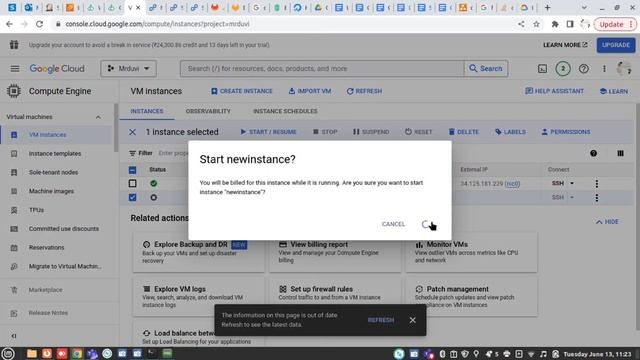
Task: Open notifications badge showing 2
Action: click(x=563, y=69)
